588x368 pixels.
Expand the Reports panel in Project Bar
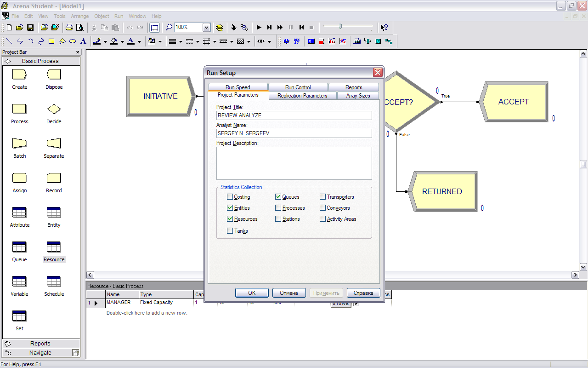[x=40, y=344]
